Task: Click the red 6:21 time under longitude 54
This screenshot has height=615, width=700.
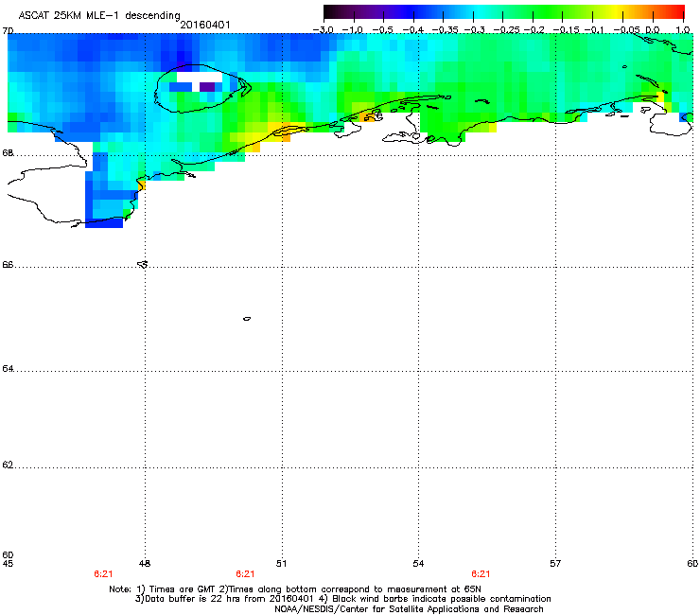Action: (x=481, y=574)
